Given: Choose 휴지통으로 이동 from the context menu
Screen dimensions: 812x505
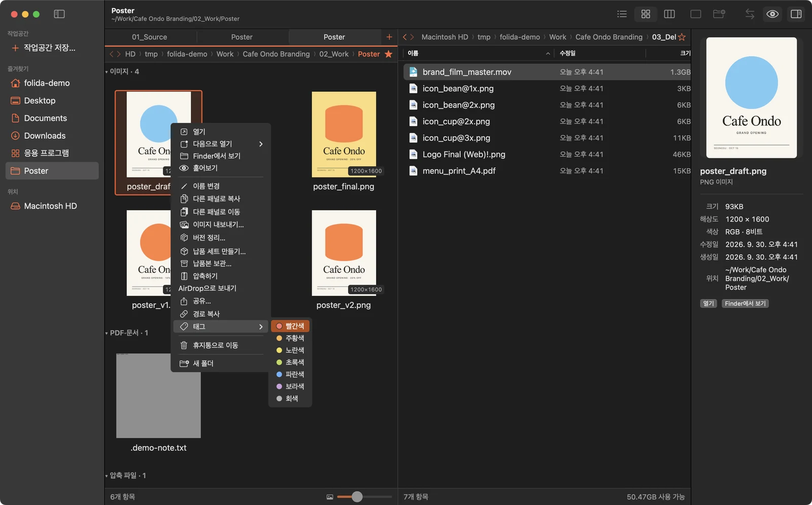Looking at the screenshot, I should coord(220,345).
